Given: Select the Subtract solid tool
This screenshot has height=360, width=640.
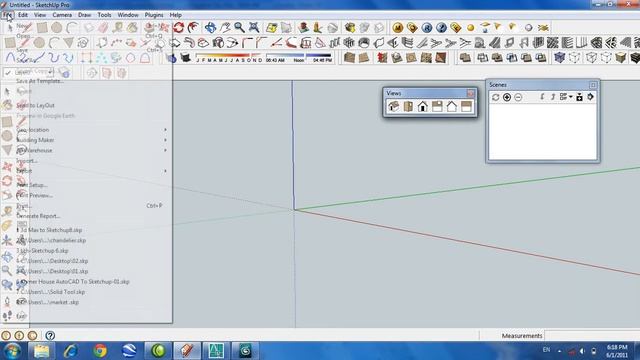Looking at the screenshot, I should pyautogui.click(x=511, y=58).
